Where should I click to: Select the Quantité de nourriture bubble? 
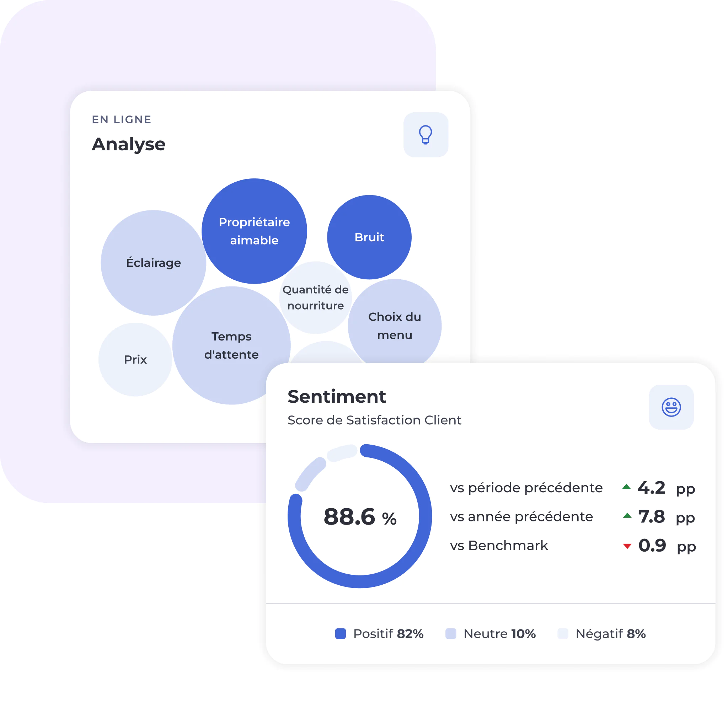(x=316, y=297)
